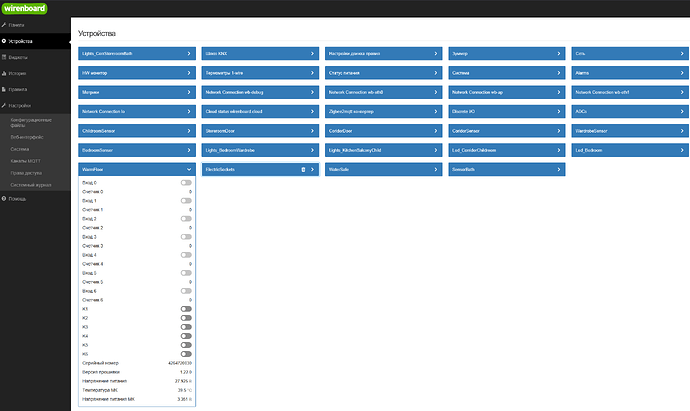Collapse the WarmFloor device panel

pos(188,170)
